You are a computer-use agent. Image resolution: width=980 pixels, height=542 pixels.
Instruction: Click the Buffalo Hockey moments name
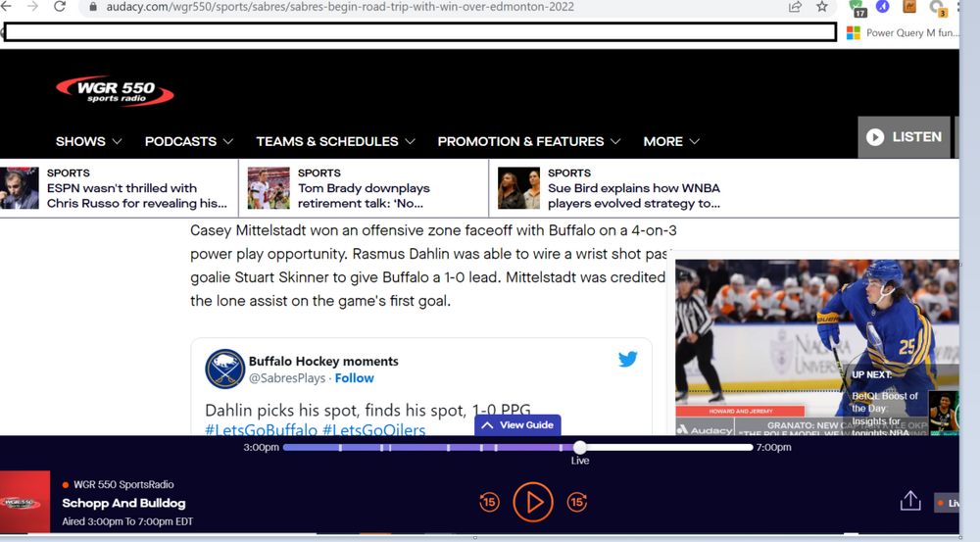pos(323,362)
